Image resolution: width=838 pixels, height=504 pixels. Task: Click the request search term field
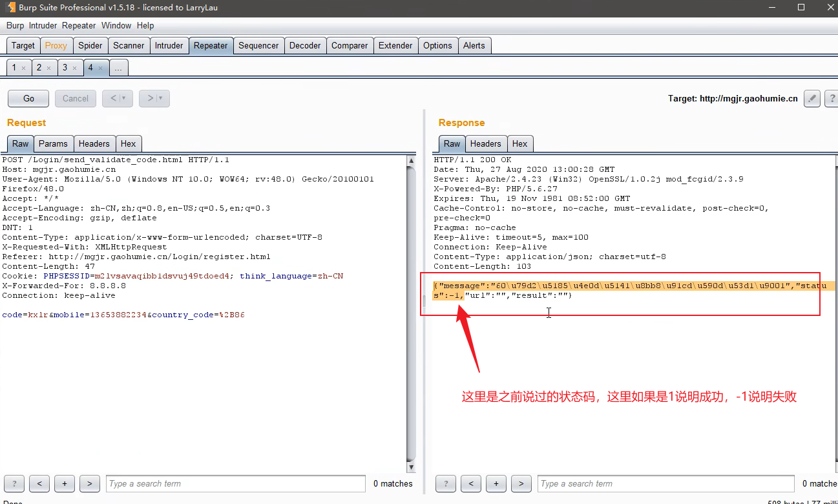tap(236, 483)
